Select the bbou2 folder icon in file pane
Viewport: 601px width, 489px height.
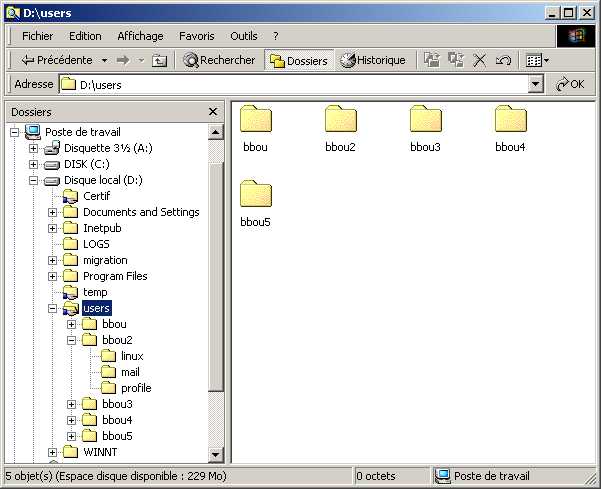[341, 119]
